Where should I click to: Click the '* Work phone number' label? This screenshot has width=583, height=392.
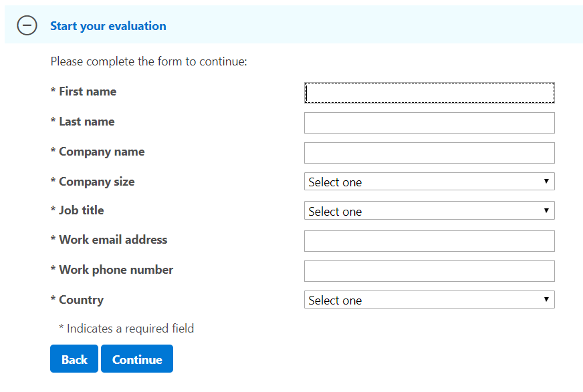tap(112, 270)
